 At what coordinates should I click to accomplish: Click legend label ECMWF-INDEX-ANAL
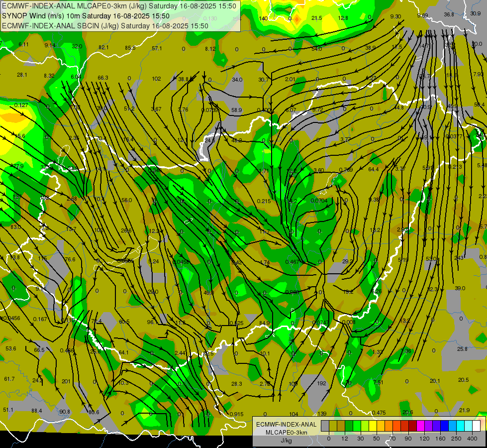[x=286, y=425]
